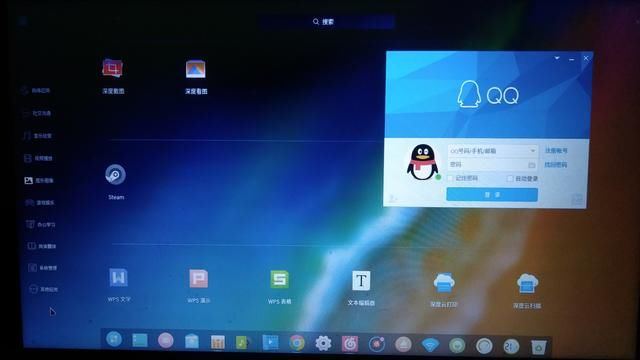Select the music category in the sidebar
Image resolution: width=640 pixels, height=360 pixels.
click(x=37, y=136)
